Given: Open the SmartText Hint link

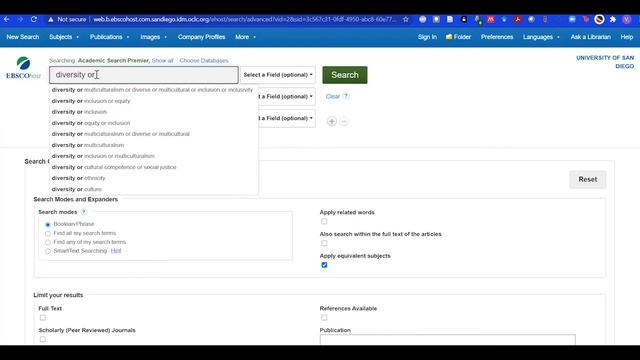Looking at the screenshot, I should point(116,251).
